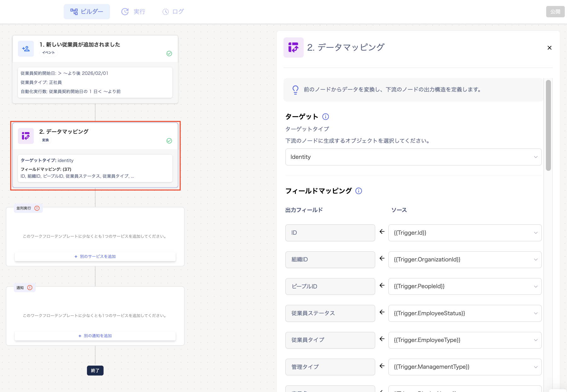Click the lightbulb hint icon
Screen dimensions: 567x392
295,90
